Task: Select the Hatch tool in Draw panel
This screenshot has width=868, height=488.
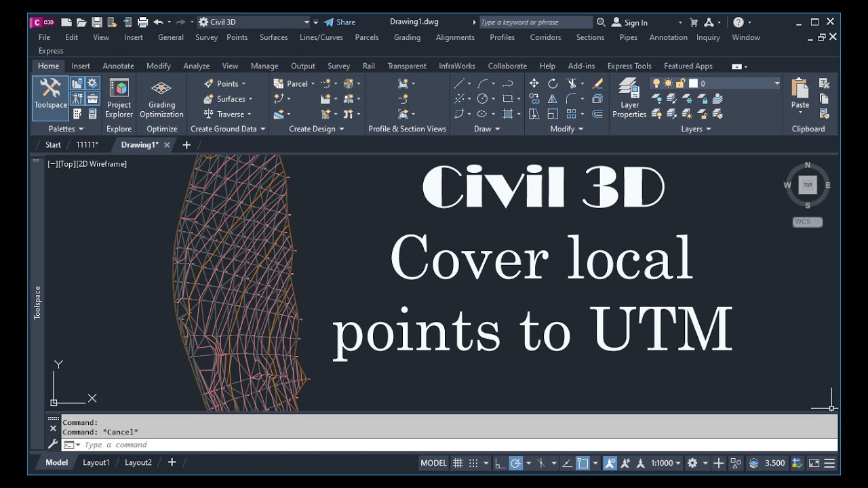Action: pos(507,114)
